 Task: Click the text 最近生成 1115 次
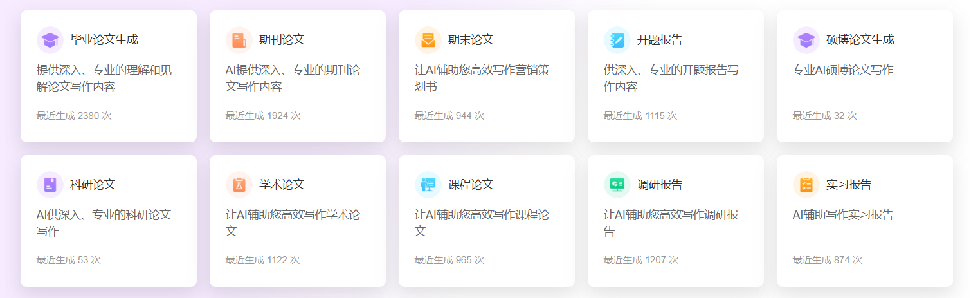click(640, 116)
